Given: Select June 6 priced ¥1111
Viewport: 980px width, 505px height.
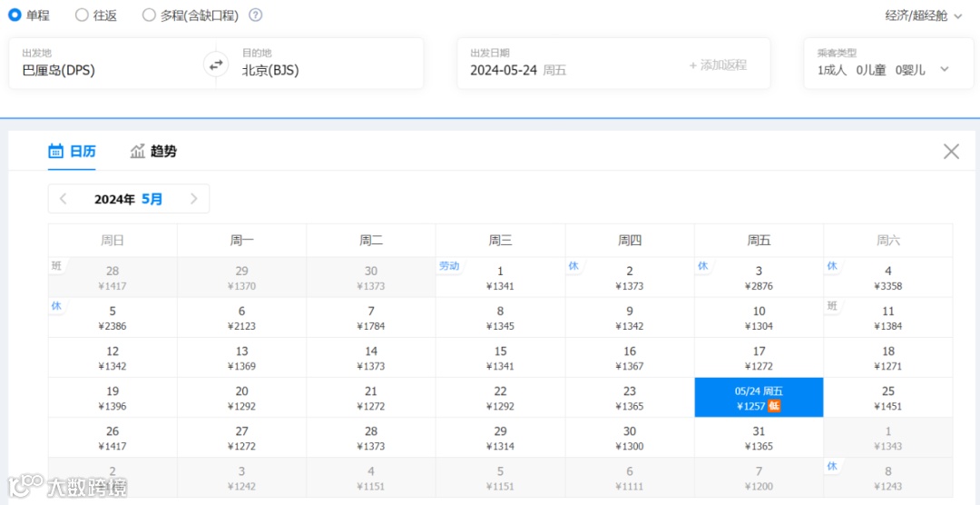Looking at the screenshot, I should click(x=630, y=478).
